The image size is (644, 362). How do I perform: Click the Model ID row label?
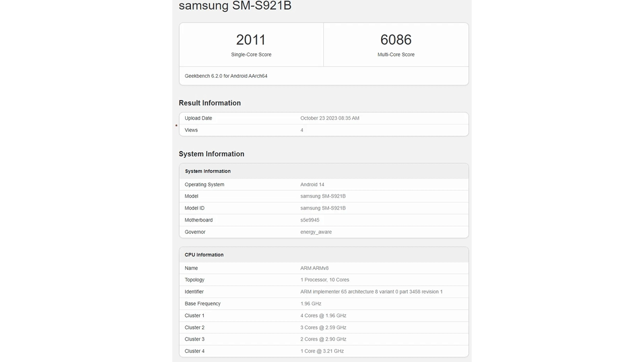[194, 208]
